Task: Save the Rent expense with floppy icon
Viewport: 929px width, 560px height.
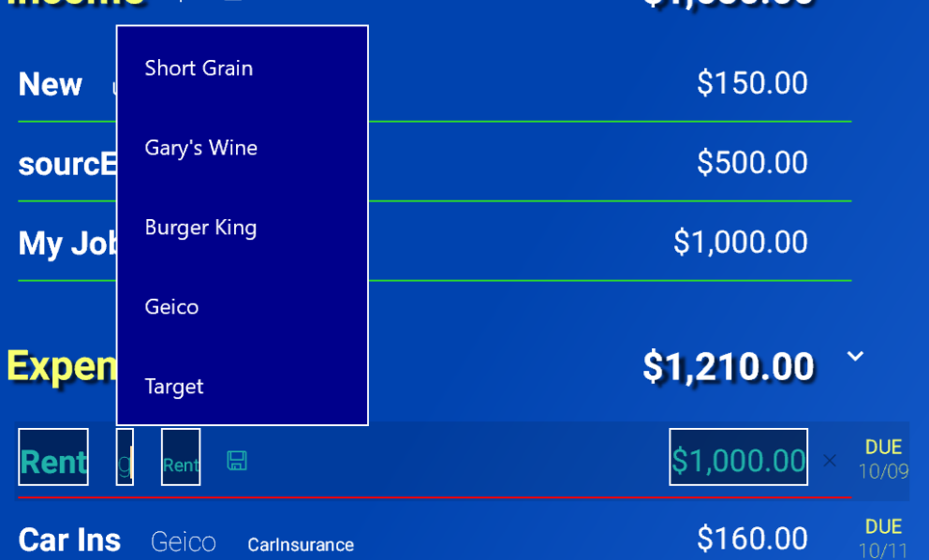Action: [x=237, y=461]
